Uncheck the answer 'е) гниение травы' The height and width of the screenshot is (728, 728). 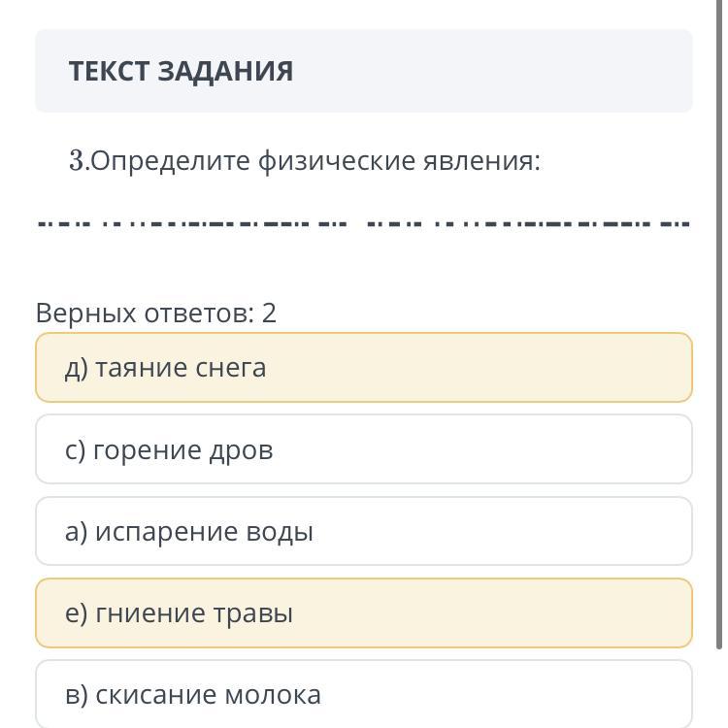click(x=363, y=613)
